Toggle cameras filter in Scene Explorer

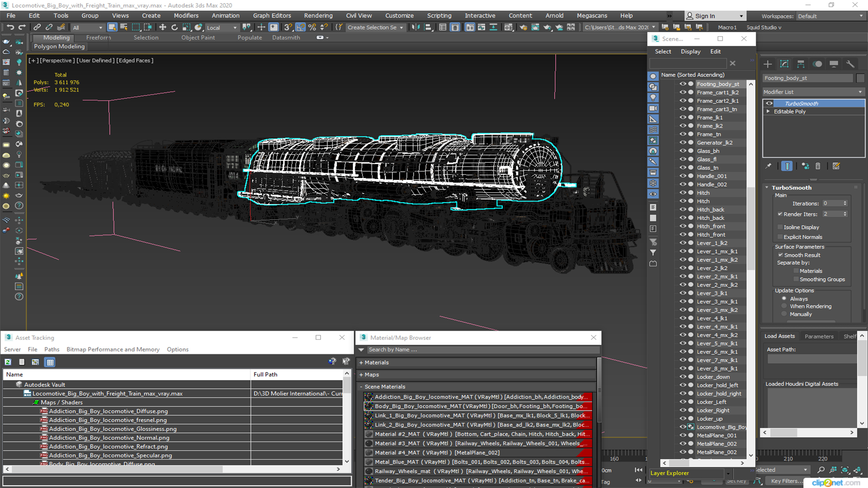[x=653, y=108]
